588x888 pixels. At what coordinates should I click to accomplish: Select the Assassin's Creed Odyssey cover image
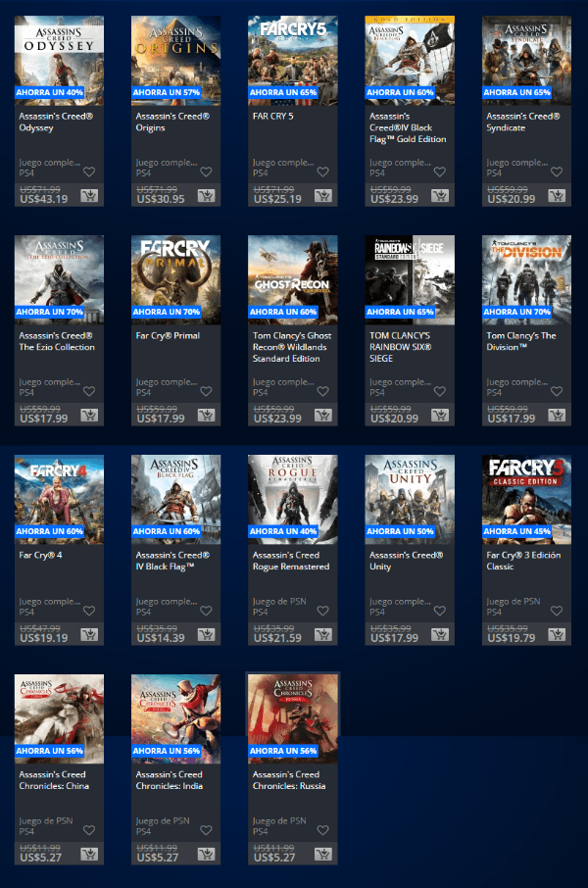click(59, 54)
